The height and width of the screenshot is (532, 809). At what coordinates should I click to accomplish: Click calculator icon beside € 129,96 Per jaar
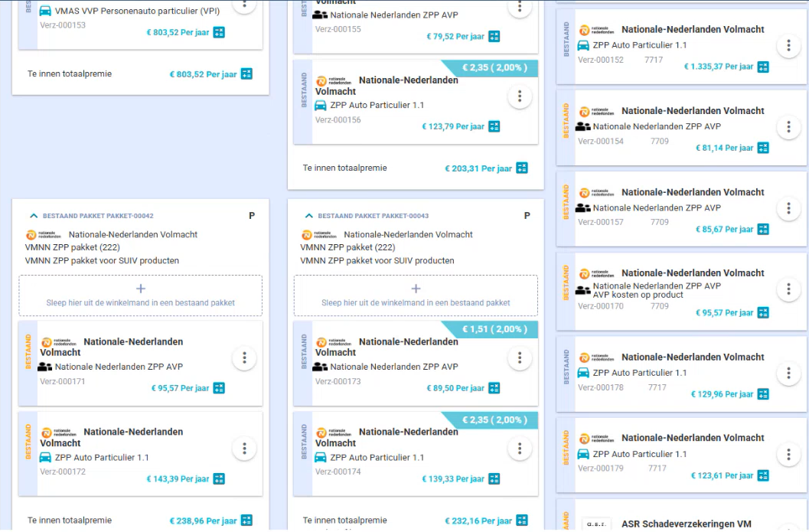tap(763, 394)
